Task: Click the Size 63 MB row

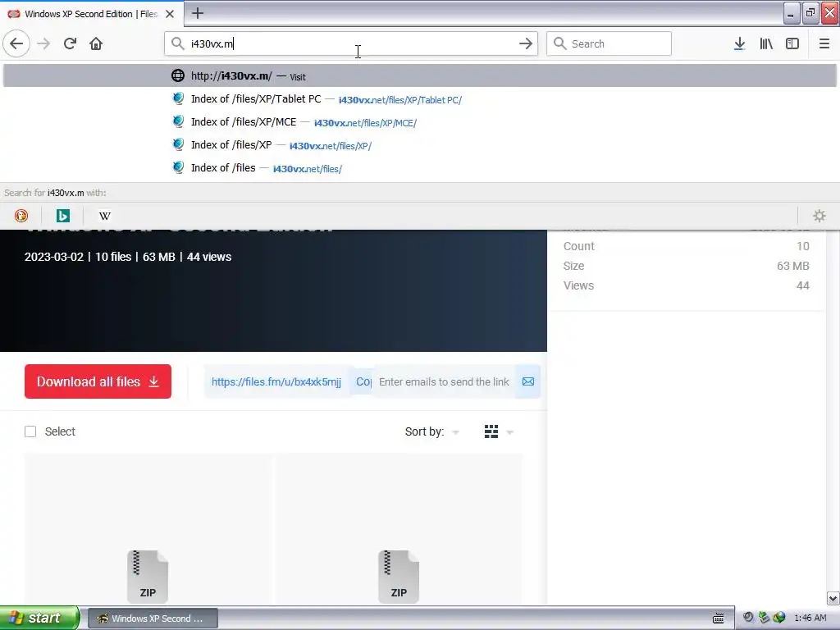Action: (687, 266)
